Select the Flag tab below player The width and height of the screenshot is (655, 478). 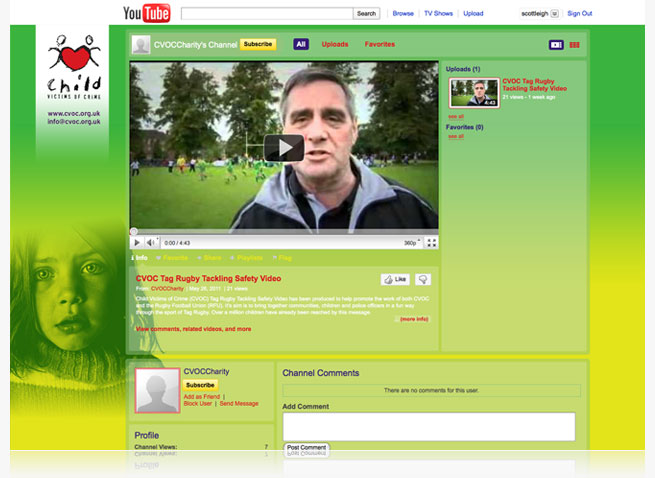(282, 258)
